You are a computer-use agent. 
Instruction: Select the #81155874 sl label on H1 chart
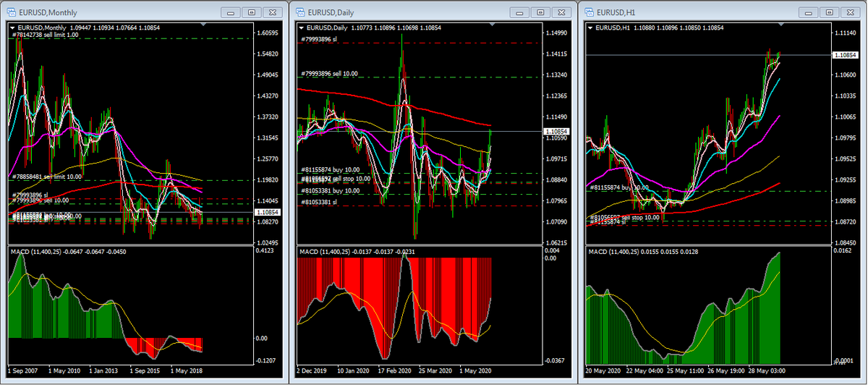(608, 222)
